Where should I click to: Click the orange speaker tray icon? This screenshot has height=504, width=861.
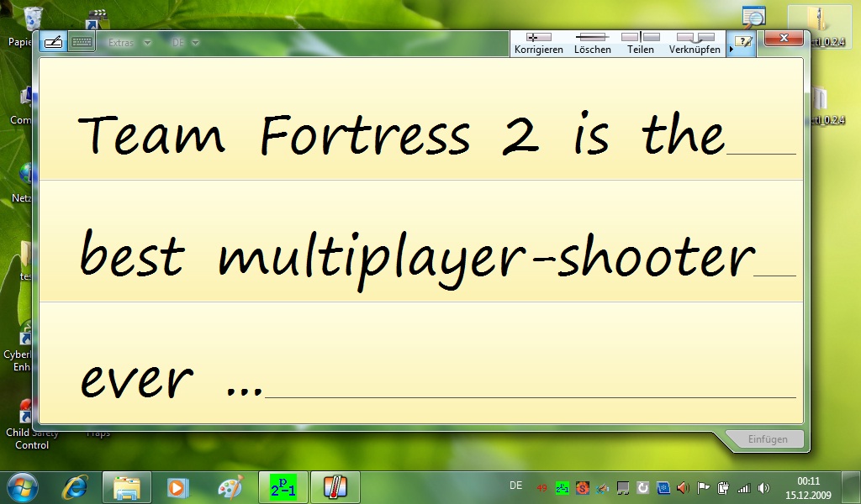pyautogui.click(x=683, y=487)
